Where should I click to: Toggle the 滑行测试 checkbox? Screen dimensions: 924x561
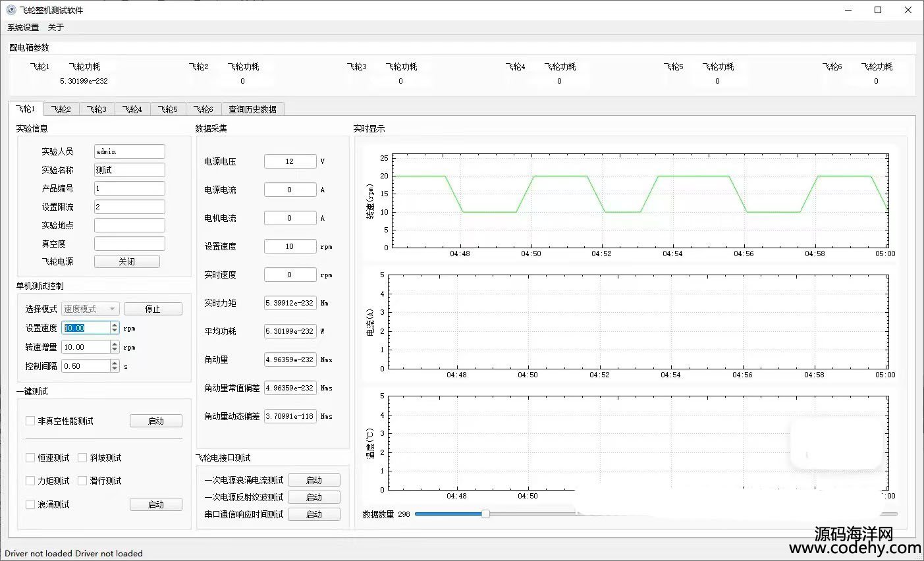click(x=82, y=481)
